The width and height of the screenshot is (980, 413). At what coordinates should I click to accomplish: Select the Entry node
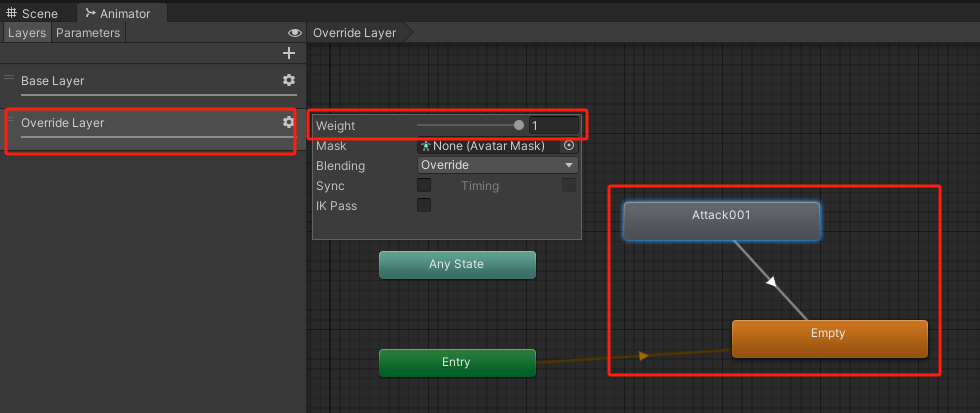coord(457,363)
